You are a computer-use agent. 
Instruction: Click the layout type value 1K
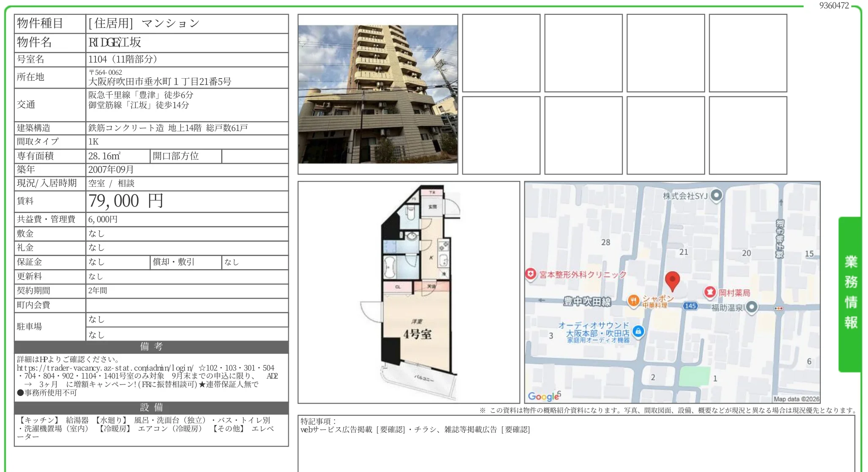point(93,142)
